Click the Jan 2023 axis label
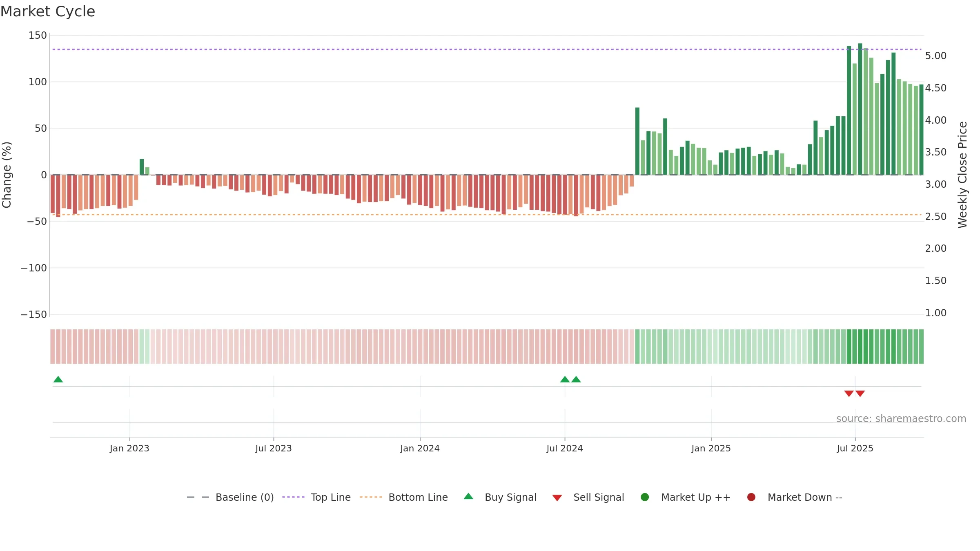The height and width of the screenshot is (551, 980). click(x=129, y=449)
